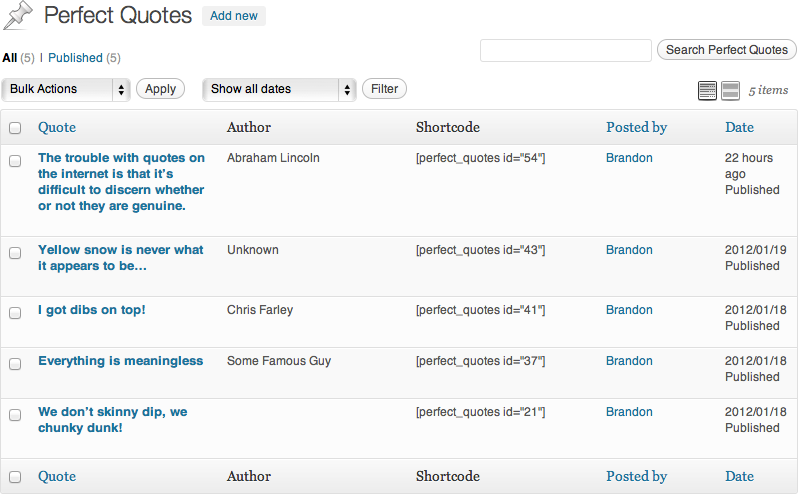
Task: Show the All quotes filter
Action: tap(10, 58)
